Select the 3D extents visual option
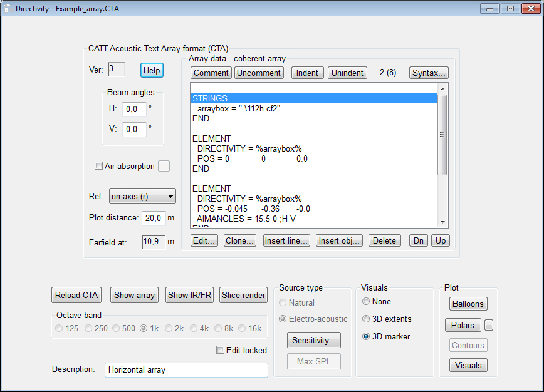The height and width of the screenshot is (392, 544). [367, 319]
